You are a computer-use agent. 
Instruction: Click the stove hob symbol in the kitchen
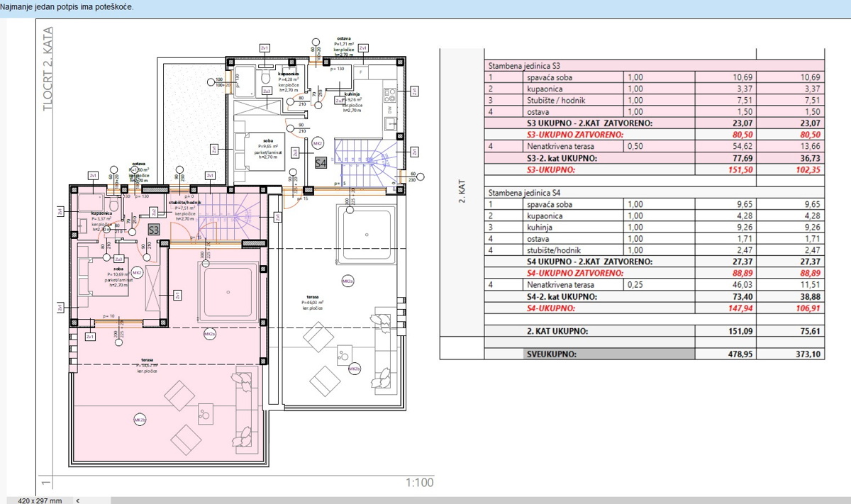pyautogui.click(x=391, y=94)
